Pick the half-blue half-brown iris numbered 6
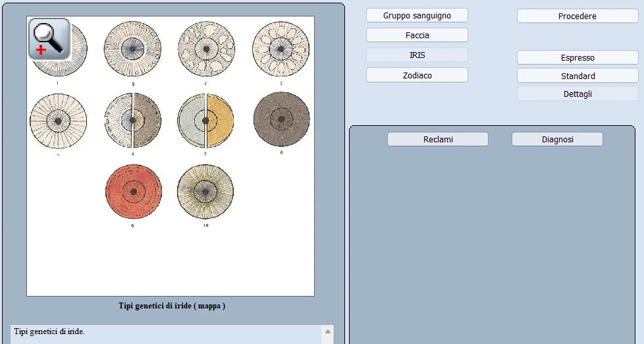 pos(133,121)
